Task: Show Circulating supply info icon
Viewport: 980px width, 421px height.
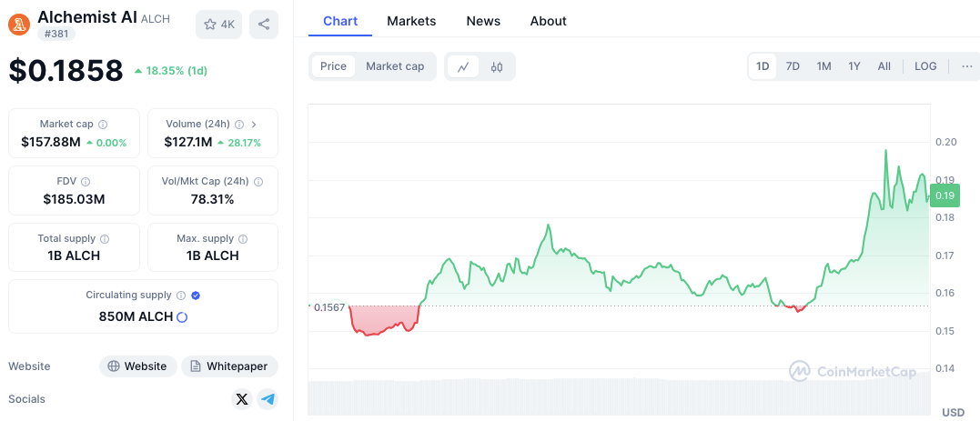Action: pos(181,296)
